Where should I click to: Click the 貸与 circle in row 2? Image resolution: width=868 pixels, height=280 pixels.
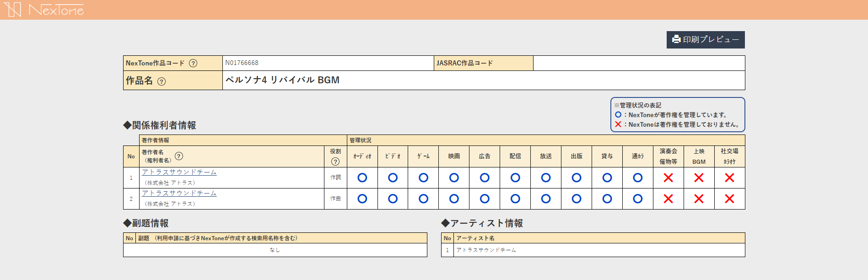click(607, 199)
